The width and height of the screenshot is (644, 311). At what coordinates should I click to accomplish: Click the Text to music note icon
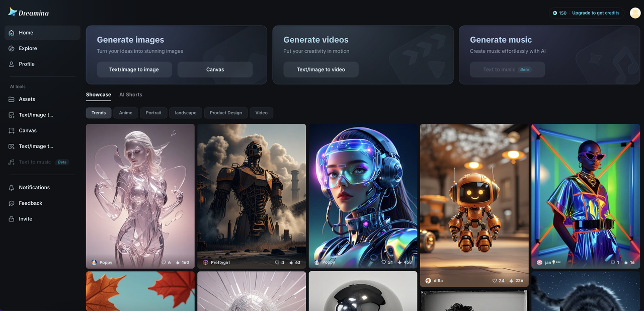(x=12, y=162)
